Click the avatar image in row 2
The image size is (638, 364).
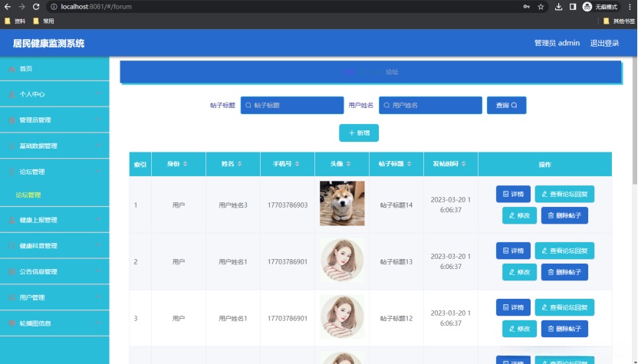click(x=342, y=260)
